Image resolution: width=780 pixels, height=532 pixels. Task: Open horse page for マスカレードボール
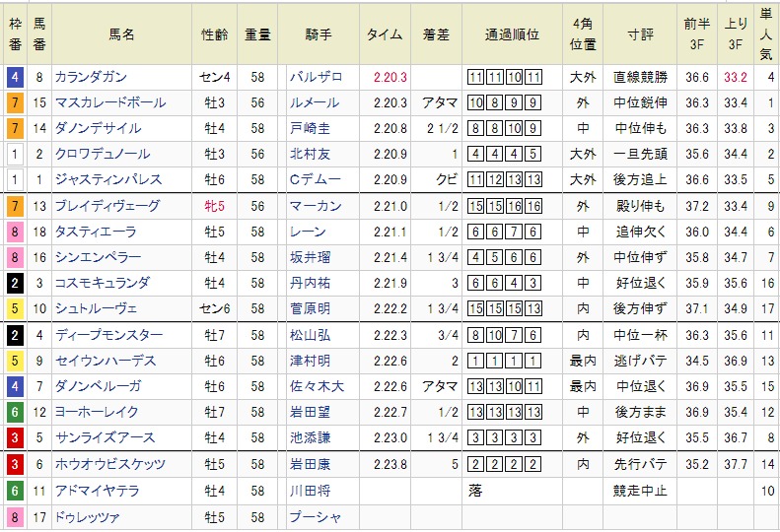tap(110, 102)
